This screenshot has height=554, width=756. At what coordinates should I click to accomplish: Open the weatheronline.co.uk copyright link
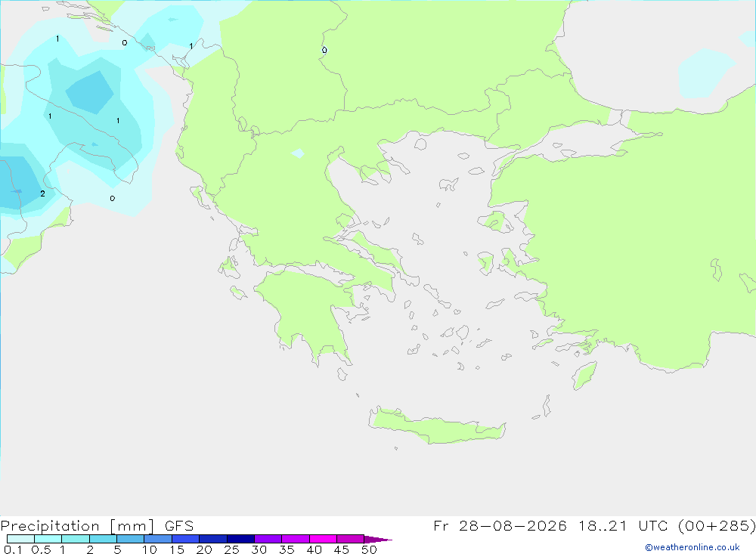click(692, 547)
